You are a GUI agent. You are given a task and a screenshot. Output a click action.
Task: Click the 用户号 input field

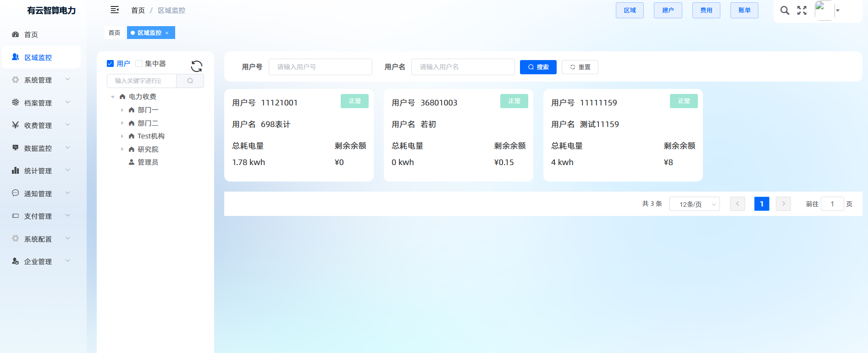pyautogui.click(x=320, y=67)
